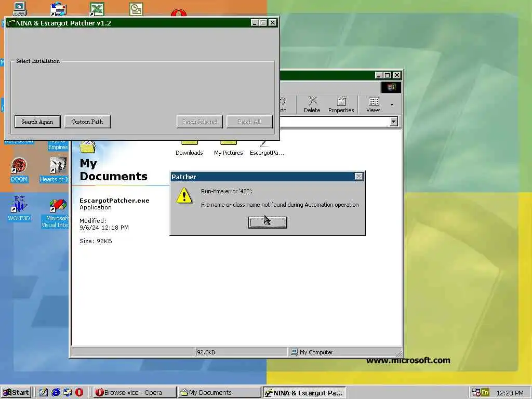The image size is (532, 399).
Task: Close the NINA & Escargot Patcher window
Action: click(x=272, y=23)
